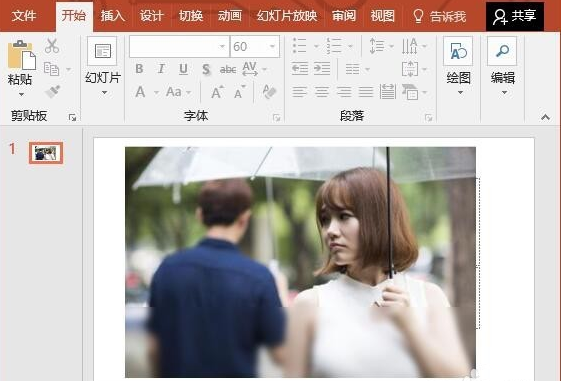
Task: Expand the Font Color dropdown arrow
Action: coord(156,92)
